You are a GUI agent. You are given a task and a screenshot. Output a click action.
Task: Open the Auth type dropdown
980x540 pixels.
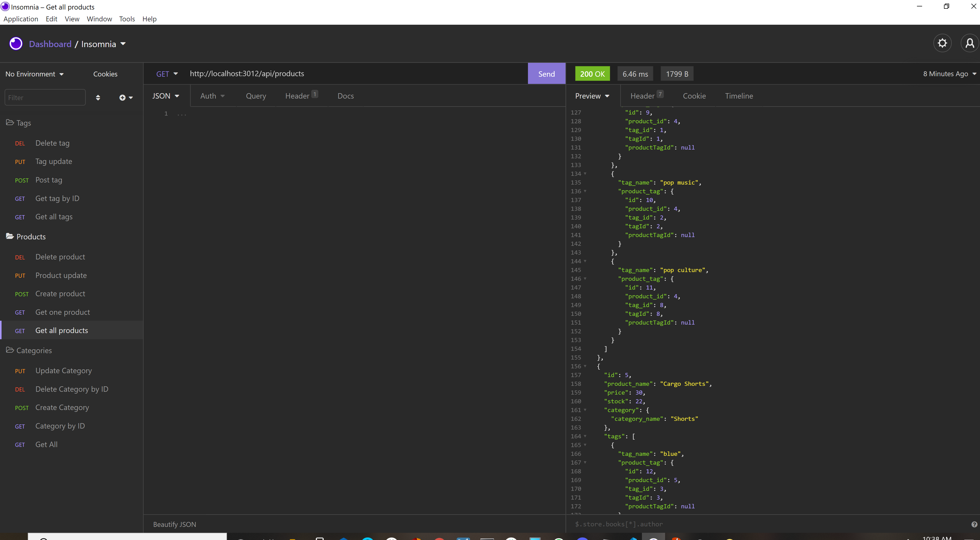pos(212,96)
